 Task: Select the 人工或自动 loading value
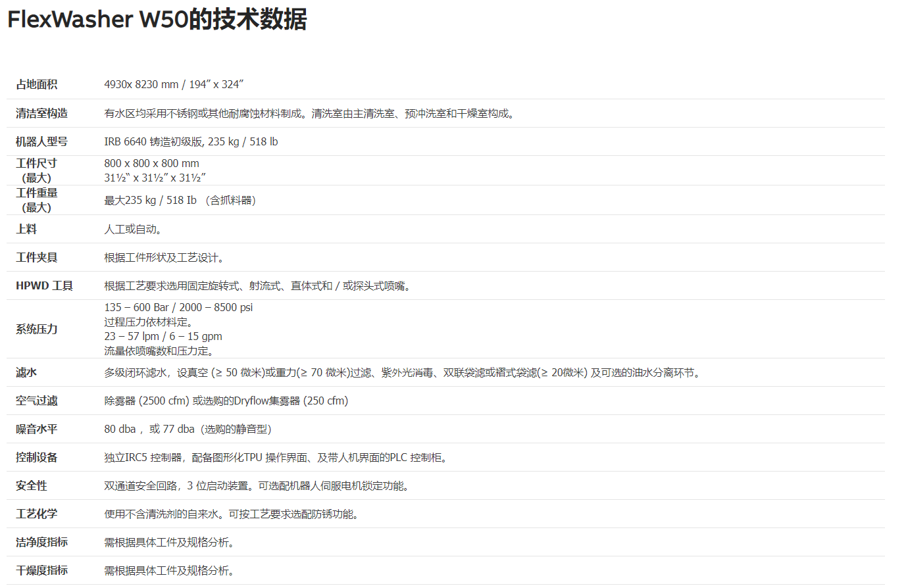(x=133, y=229)
